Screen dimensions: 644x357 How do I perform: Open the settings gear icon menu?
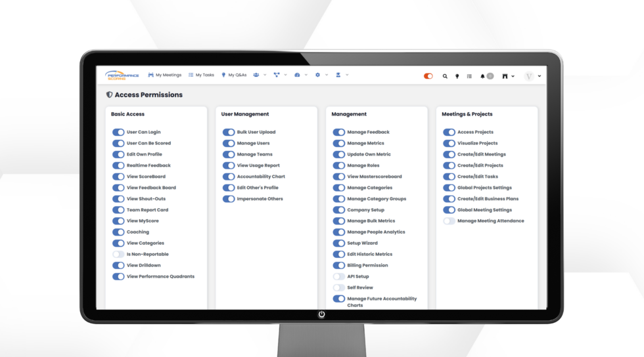pos(317,75)
